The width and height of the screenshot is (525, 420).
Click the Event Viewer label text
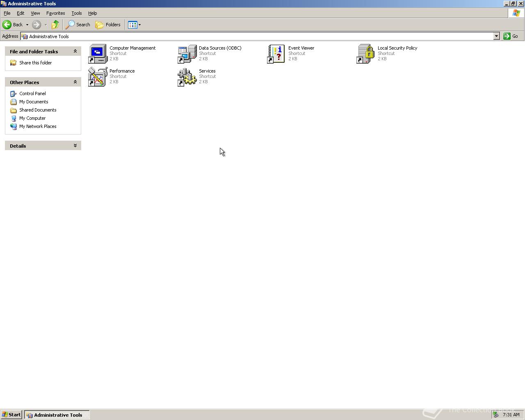tap(301, 48)
